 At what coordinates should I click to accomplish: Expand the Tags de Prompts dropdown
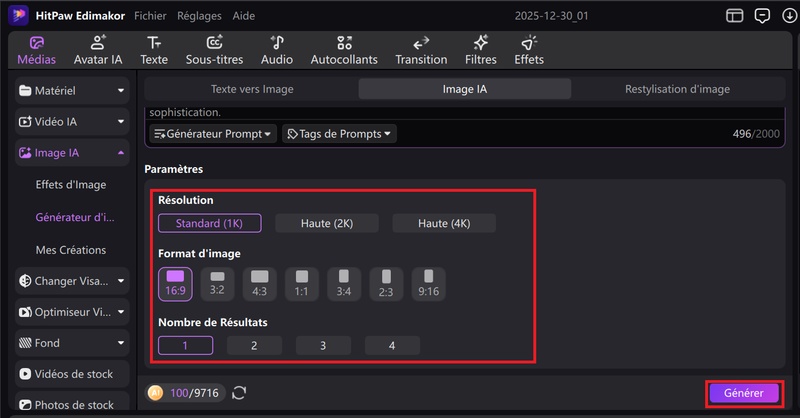click(x=339, y=133)
